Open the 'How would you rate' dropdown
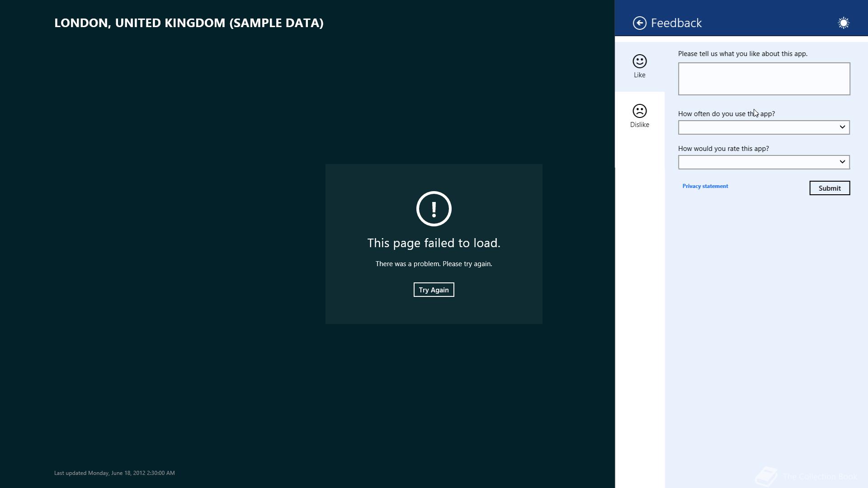Screen dimensions: 868x488 [764, 162]
